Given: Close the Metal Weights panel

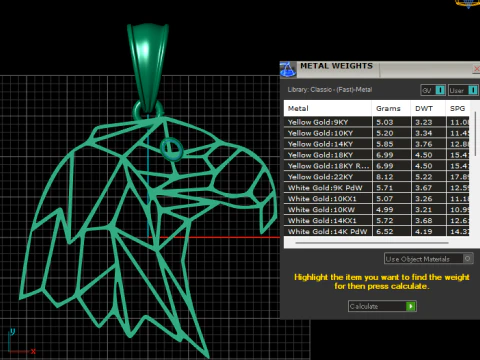Looking at the screenshot, I should pos(476,69).
